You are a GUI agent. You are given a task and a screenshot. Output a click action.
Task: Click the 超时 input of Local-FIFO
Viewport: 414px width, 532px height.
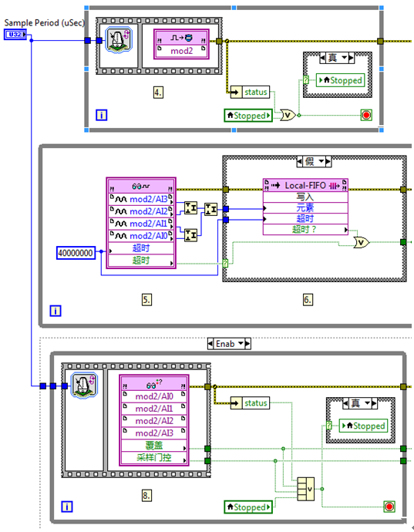coord(305,218)
